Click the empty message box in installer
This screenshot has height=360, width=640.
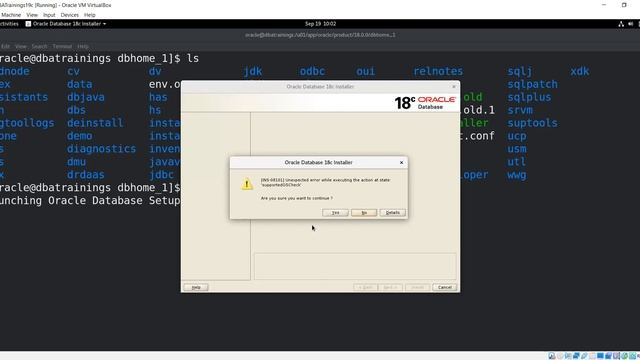[x=355, y=266]
